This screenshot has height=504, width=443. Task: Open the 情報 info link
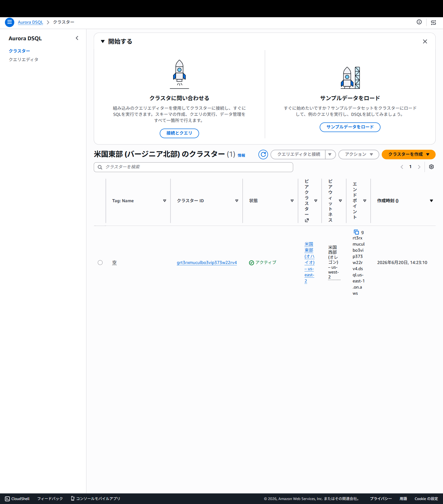pyautogui.click(x=241, y=156)
